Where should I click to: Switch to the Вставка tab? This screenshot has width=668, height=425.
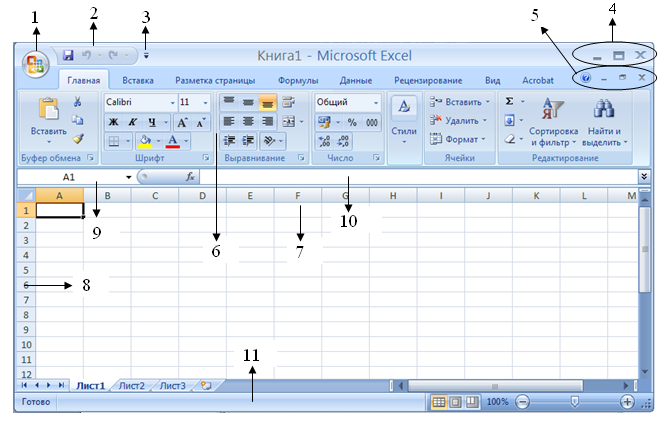(x=138, y=80)
